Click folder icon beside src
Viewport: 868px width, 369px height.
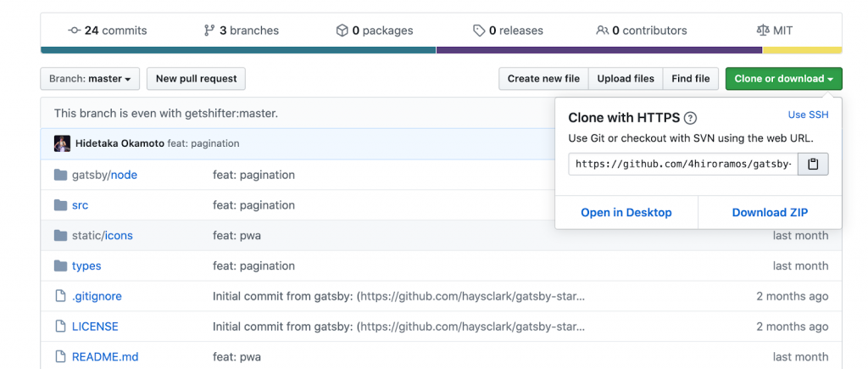tap(60, 205)
